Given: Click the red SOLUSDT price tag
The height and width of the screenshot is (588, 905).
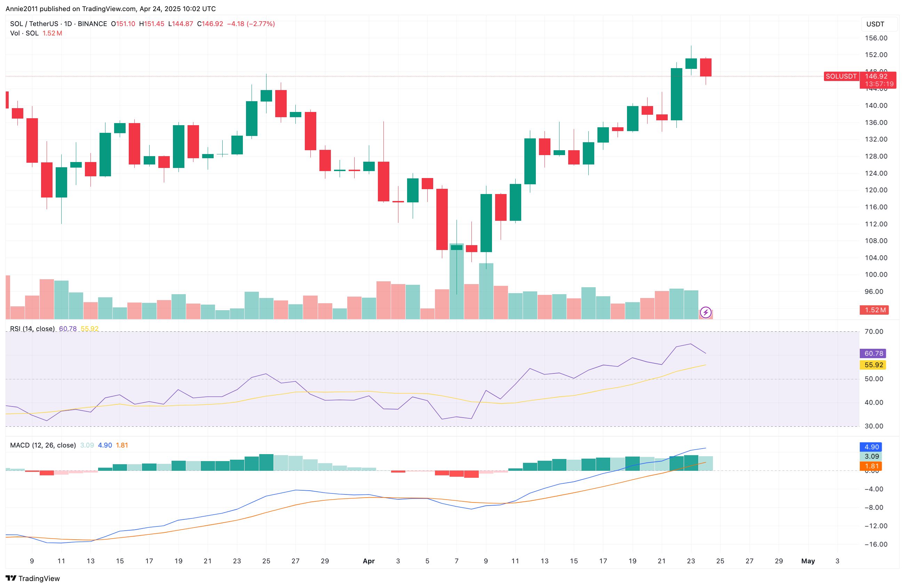Looking at the screenshot, I should 841,76.
